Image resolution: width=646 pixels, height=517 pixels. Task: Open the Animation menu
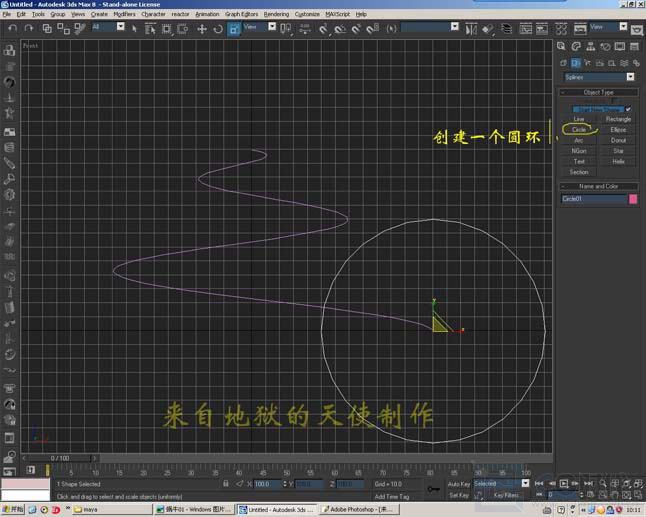[x=207, y=14]
